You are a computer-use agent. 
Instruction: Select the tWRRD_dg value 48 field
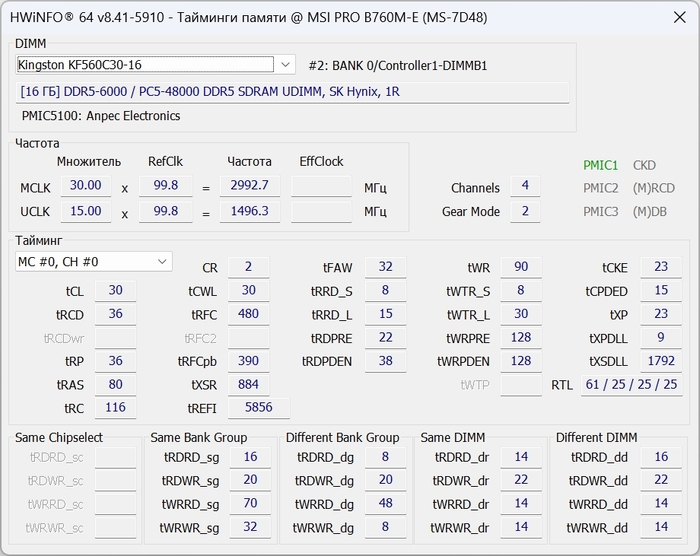coord(385,504)
